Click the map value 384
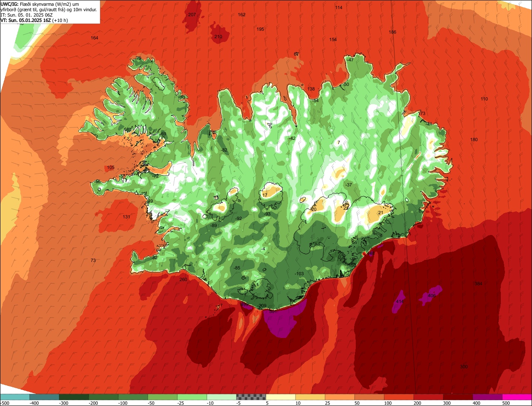532x406 pixels. (478, 284)
